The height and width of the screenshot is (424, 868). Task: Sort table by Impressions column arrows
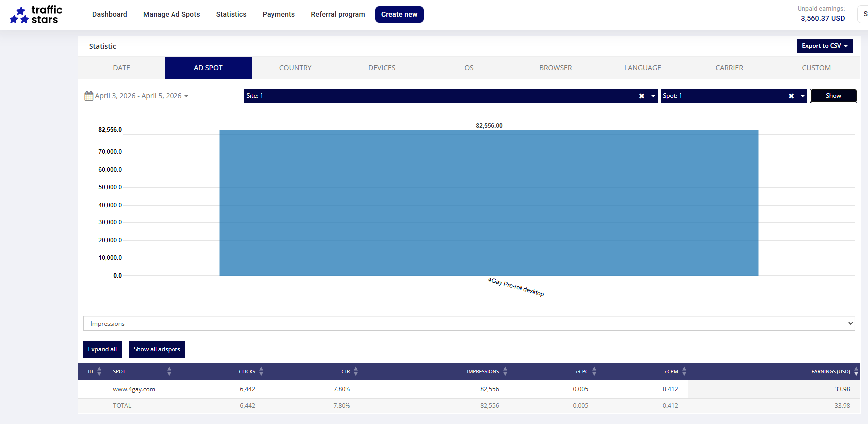point(505,371)
